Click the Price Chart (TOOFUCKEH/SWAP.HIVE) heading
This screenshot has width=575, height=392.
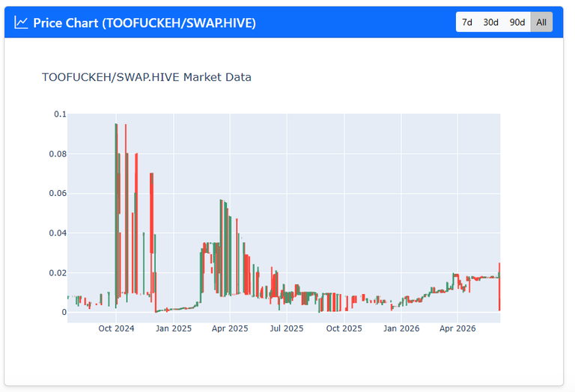(x=144, y=23)
